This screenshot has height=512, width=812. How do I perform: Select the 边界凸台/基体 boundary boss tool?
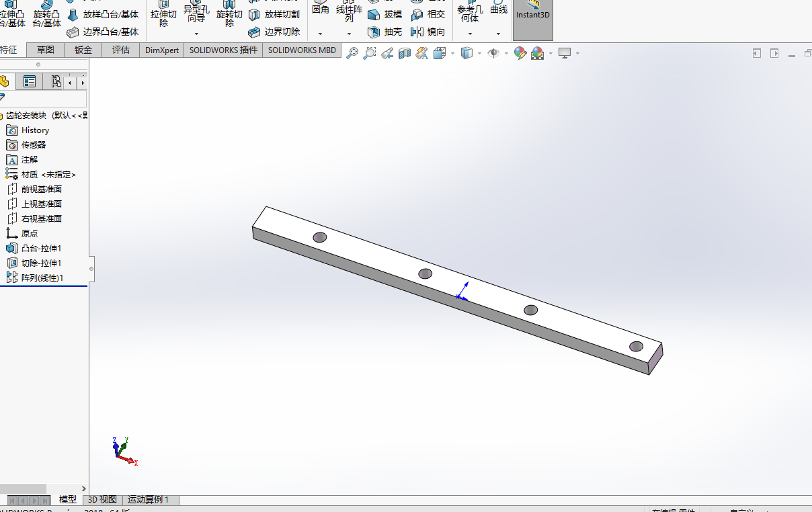pyautogui.click(x=103, y=32)
